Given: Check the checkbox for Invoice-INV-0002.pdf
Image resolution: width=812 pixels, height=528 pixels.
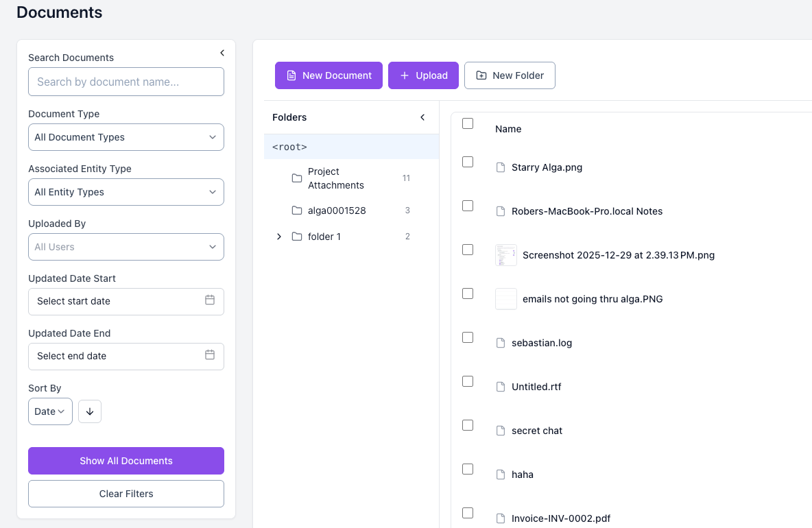Looking at the screenshot, I should 468,512.
